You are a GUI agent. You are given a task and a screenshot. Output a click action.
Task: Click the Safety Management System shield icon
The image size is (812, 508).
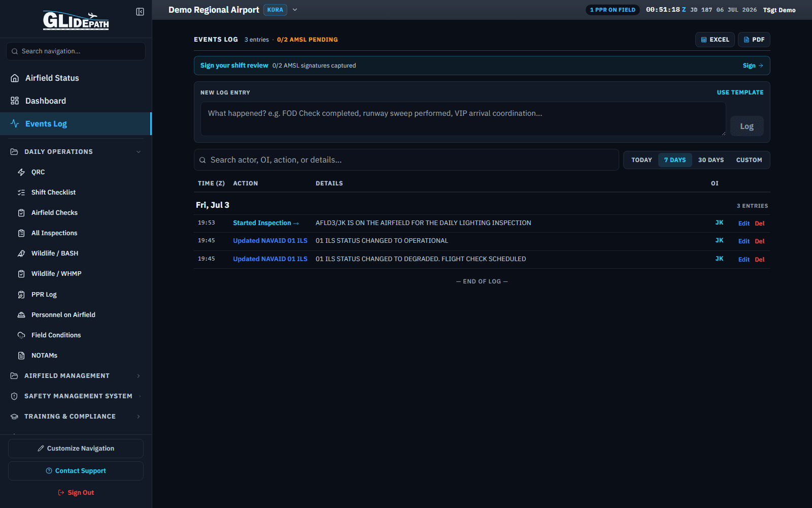14,396
